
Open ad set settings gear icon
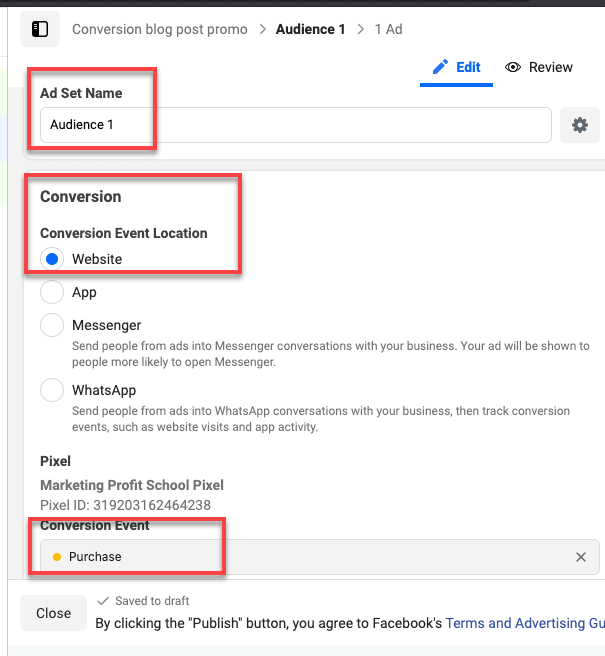coord(579,125)
